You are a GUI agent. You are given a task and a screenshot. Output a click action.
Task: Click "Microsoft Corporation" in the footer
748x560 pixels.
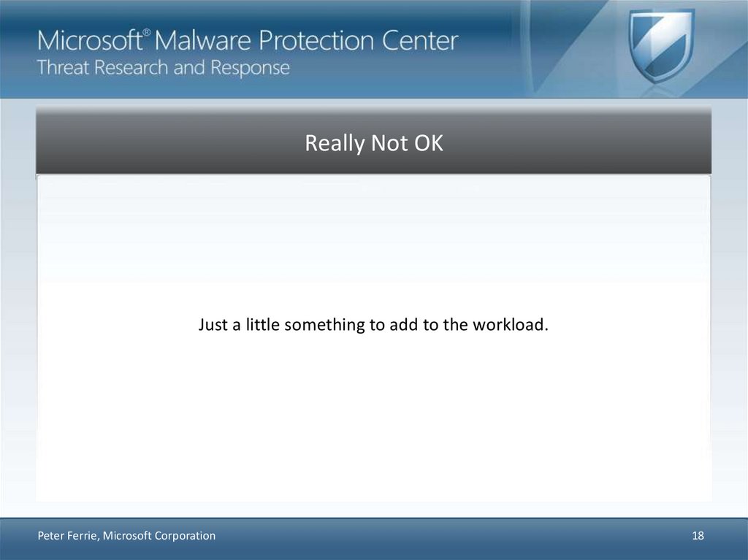pos(159,536)
